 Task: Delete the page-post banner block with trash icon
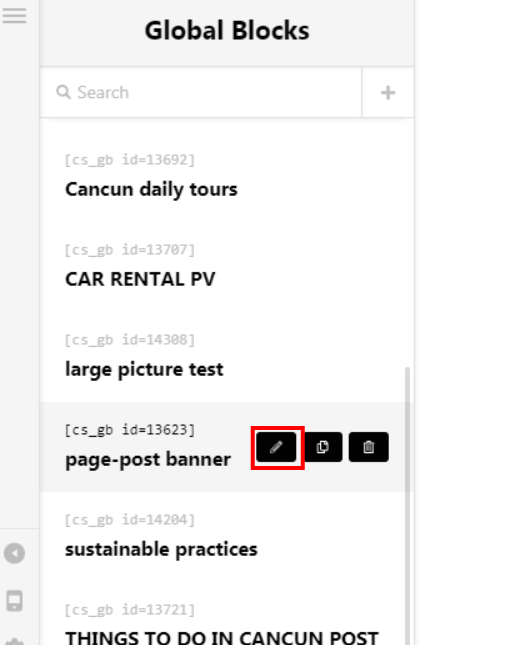[369, 447]
